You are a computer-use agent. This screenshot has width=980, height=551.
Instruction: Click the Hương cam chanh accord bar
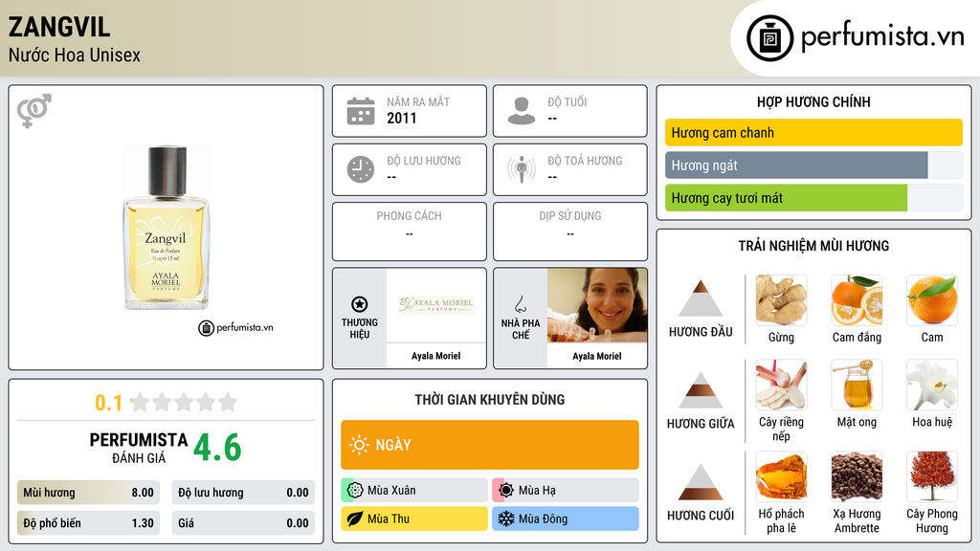(813, 132)
